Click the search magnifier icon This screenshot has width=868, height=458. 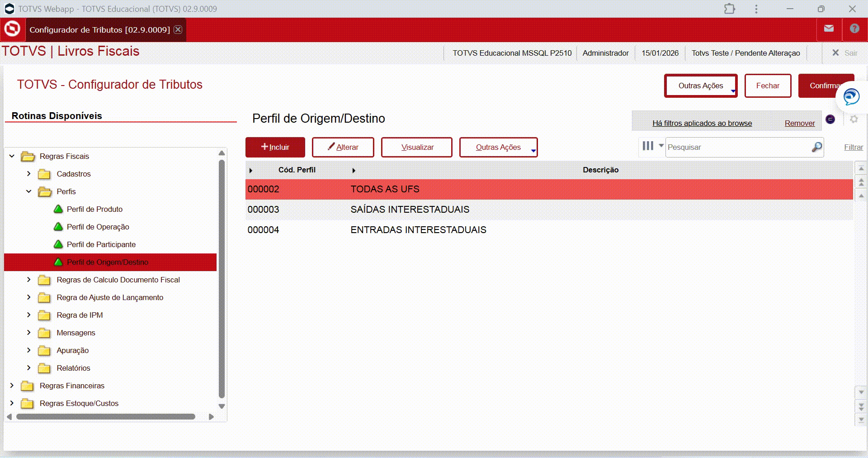(x=816, y=147)
